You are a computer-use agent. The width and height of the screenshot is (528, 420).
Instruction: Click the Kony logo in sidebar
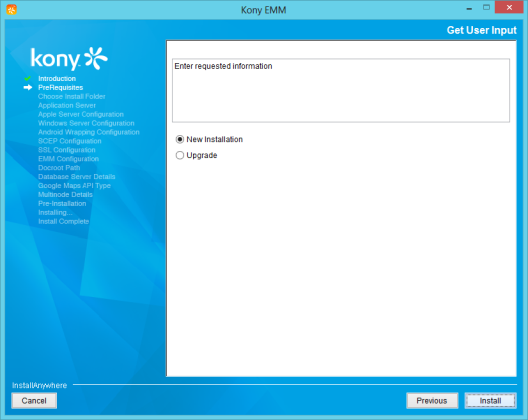[69, 59]
